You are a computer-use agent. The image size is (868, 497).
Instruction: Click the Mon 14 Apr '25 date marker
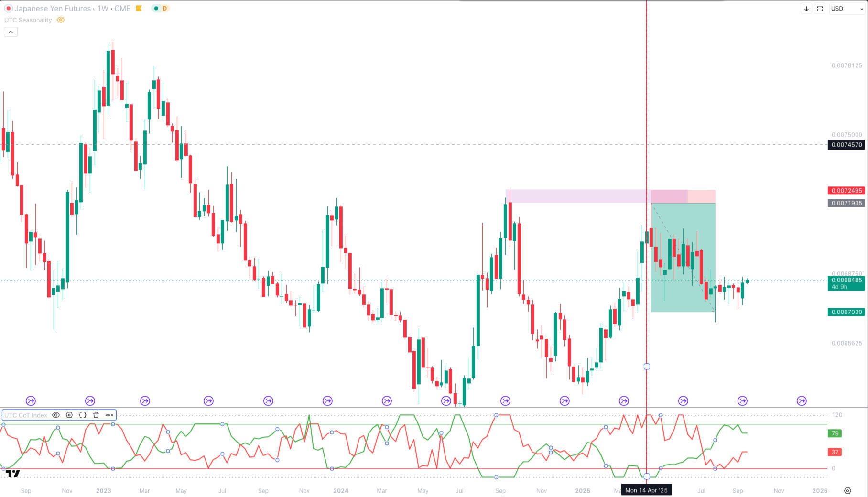(647, 490)
